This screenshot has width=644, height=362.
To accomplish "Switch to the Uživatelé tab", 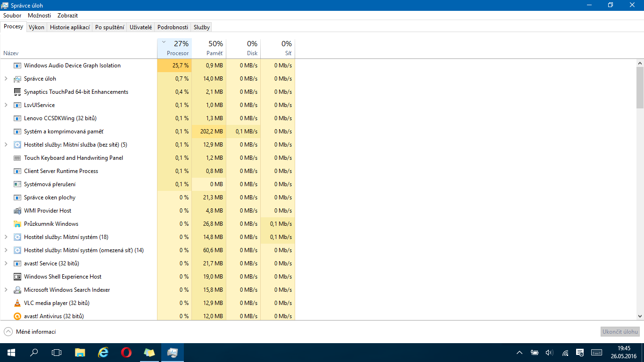I will point(141,27).
